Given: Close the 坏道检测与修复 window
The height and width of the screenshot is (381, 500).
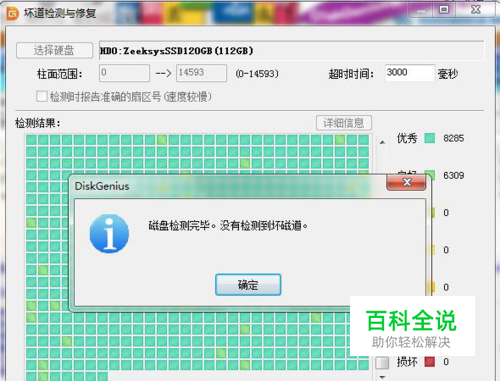Looking at the screenshot, I should click(476, 9).
